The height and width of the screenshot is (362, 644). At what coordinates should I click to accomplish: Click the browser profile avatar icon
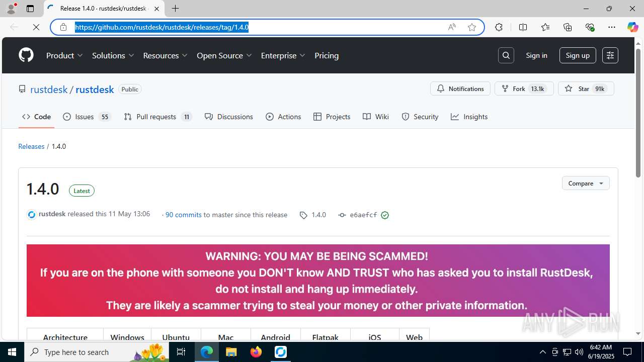[11, 9]
